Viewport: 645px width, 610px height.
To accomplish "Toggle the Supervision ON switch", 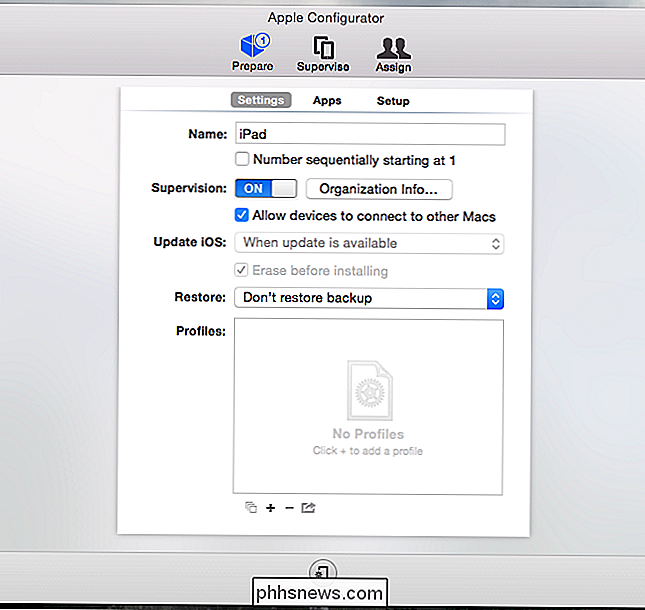I will coord(266,188).
